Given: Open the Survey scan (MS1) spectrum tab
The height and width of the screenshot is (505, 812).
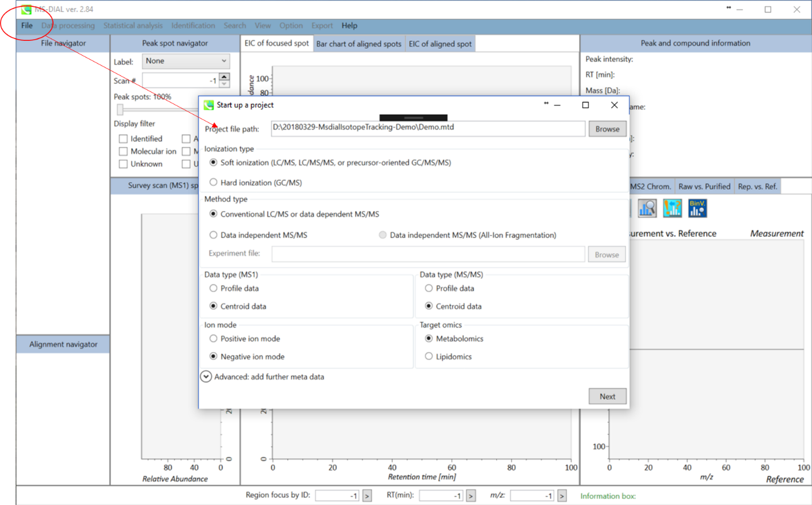Looking at the screenshot, I should coord(155,185).
